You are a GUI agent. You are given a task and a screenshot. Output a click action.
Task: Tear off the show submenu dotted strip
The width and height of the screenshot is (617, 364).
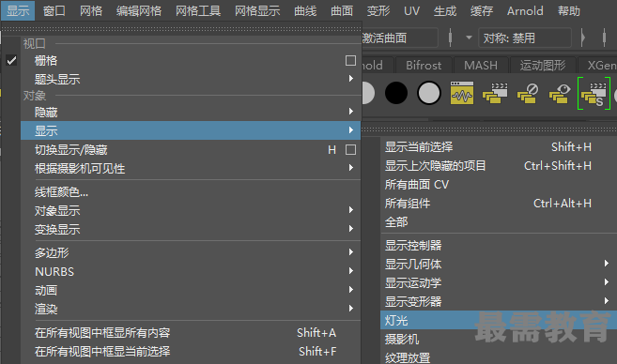pos(489,129)
